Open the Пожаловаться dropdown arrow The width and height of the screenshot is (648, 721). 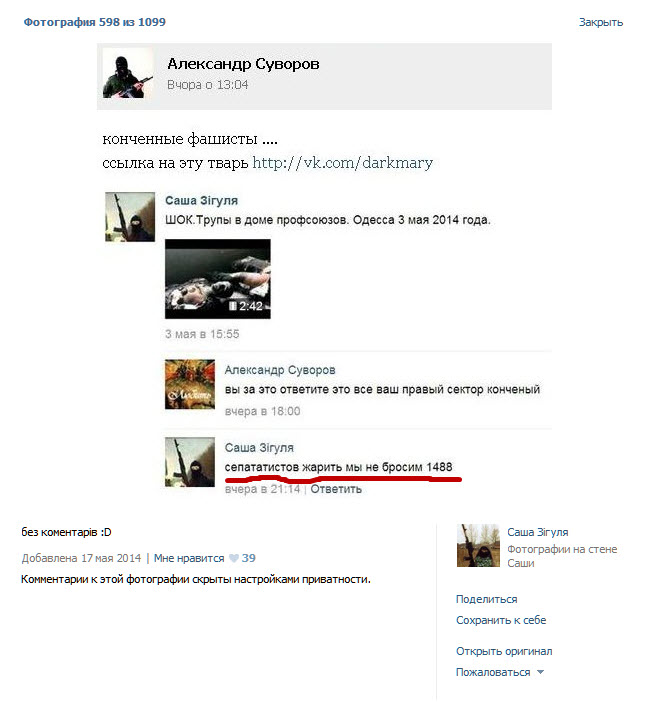(540, 672)
